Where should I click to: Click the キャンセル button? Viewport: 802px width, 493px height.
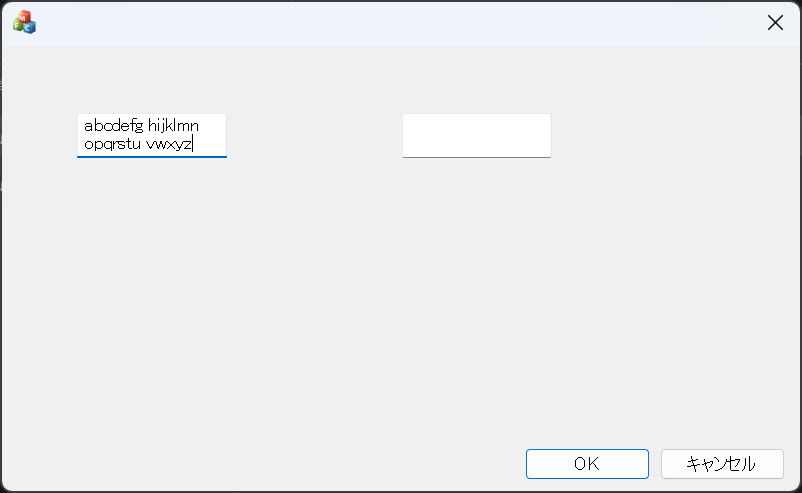[721, 463]
